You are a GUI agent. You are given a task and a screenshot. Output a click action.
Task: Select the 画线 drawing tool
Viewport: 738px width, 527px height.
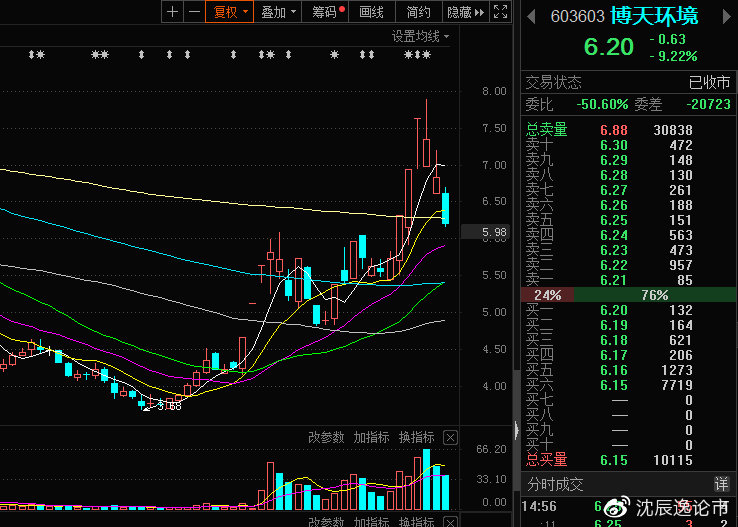pyautogui.click(x=372, y=12)
